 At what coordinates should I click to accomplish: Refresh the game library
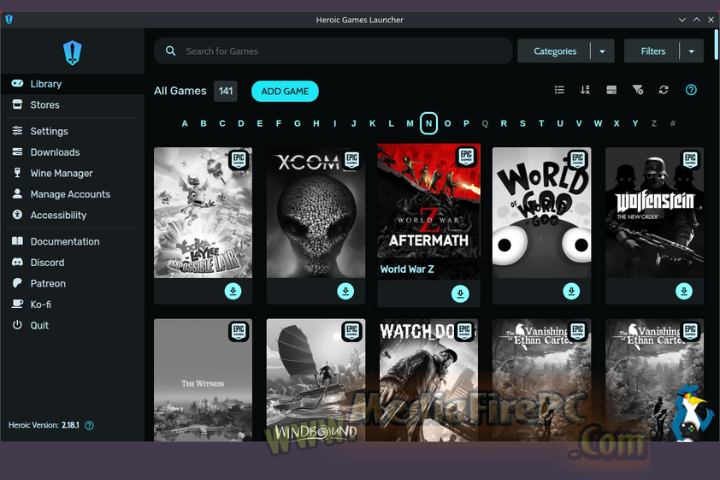coord(664,90)
